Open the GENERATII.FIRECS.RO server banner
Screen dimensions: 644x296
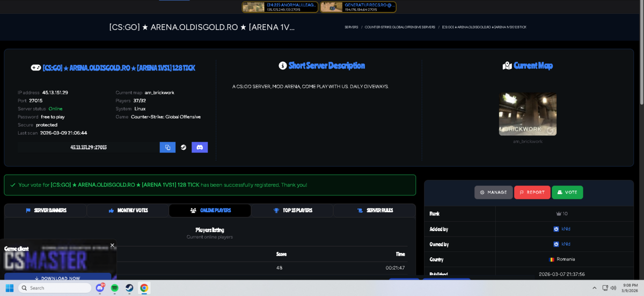tap(358, 7)
